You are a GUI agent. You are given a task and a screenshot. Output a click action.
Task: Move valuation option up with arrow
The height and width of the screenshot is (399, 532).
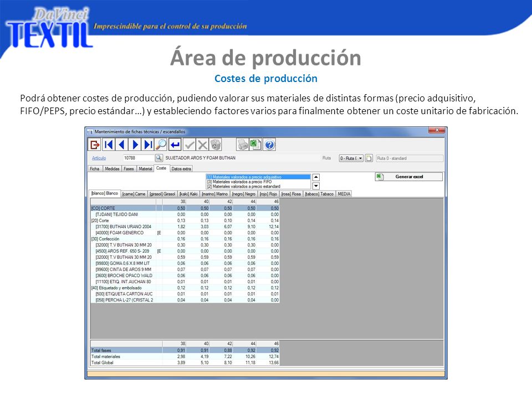316,177
